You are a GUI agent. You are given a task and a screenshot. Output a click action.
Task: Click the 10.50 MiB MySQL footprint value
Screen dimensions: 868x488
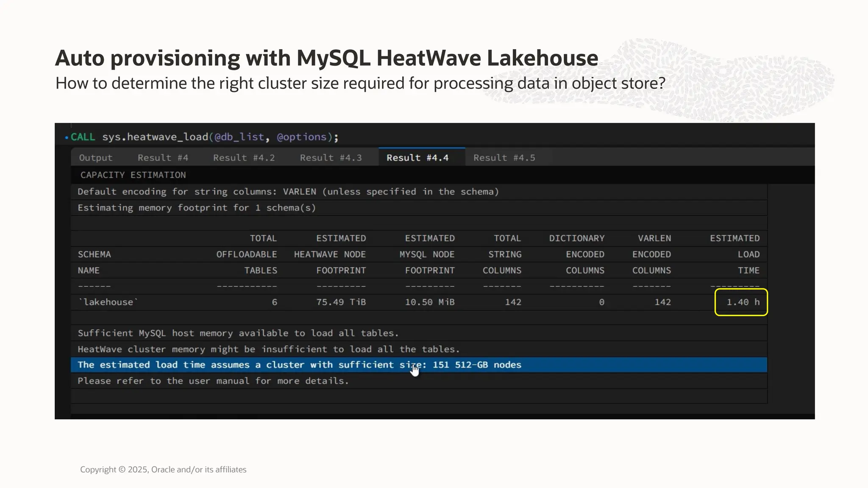click(x=430, y=302)
